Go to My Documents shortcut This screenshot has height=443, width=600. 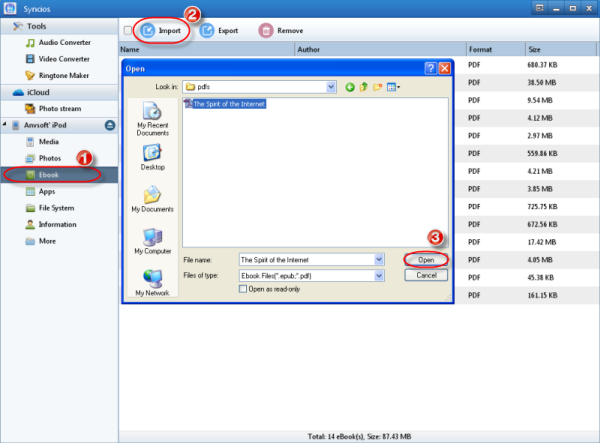152,199
